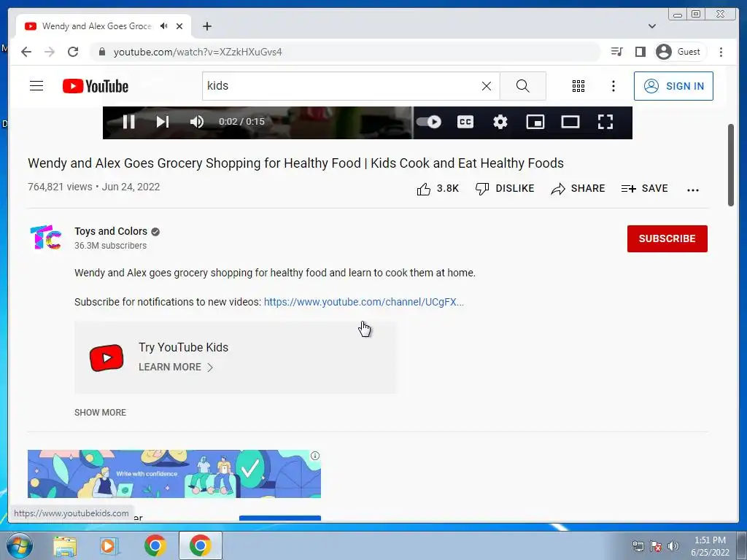This screenshot has height=560, width=747.
Task: Go back in Chrome
Action: coord(26,52)
